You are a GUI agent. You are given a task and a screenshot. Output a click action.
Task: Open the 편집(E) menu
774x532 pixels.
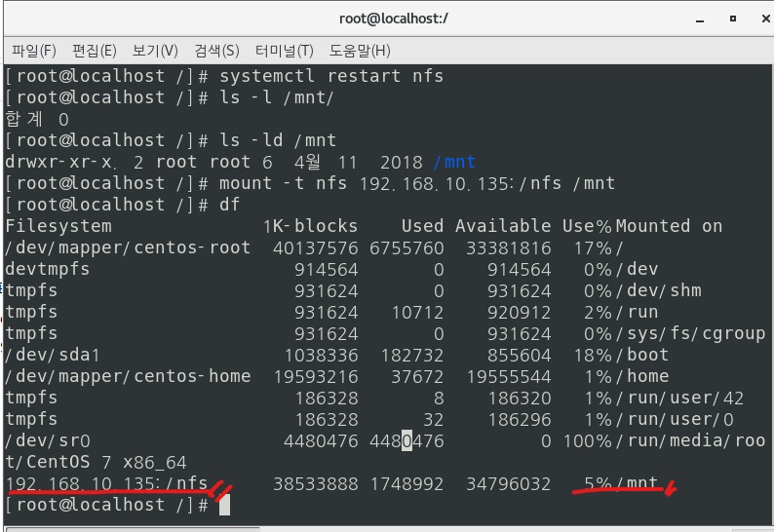coord(94,51)
